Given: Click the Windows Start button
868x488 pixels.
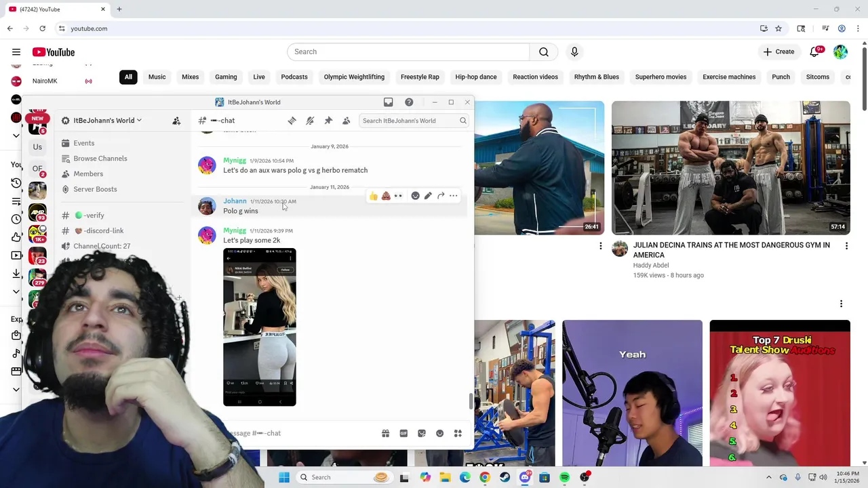Looking at the screenshot, I should [284, 477].
